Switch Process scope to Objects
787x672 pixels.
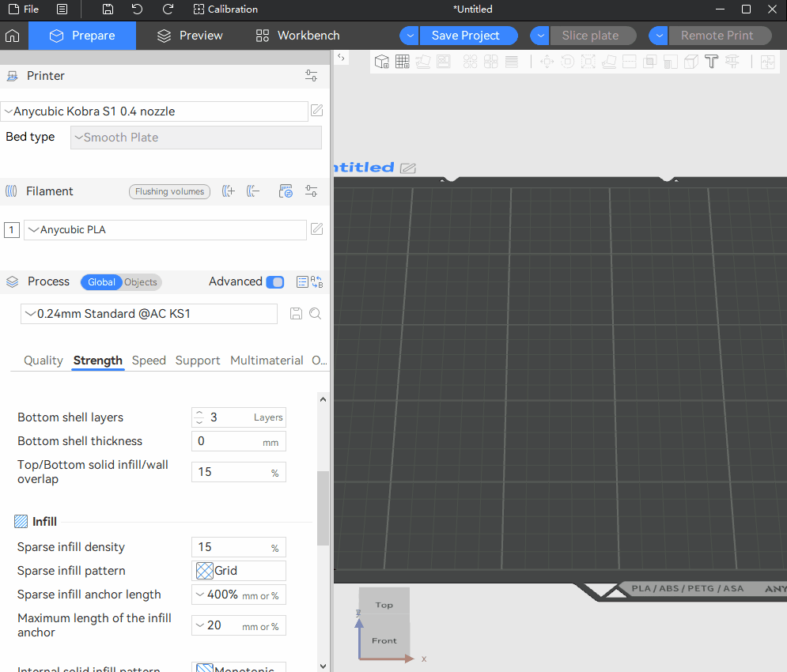[141, 282]
